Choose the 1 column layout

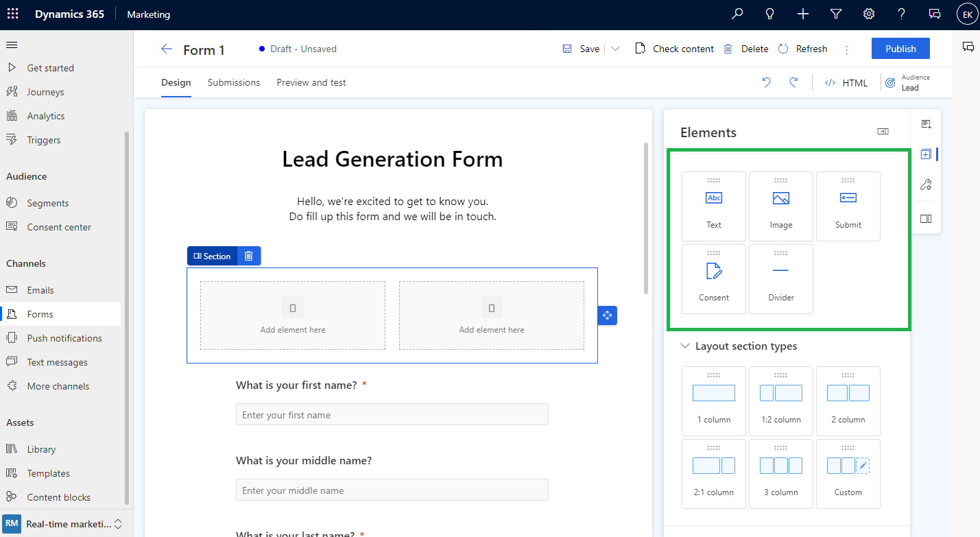(x=714, y=401)
